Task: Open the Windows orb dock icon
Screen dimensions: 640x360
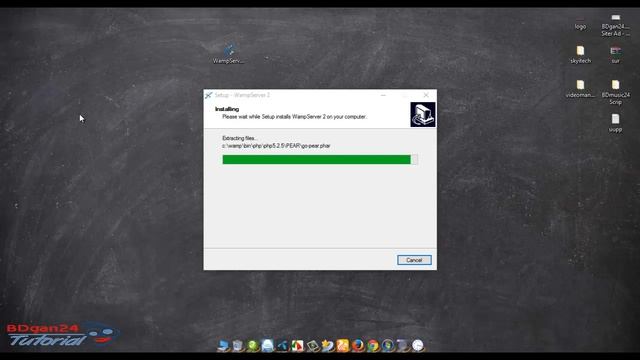Action: 388,345
